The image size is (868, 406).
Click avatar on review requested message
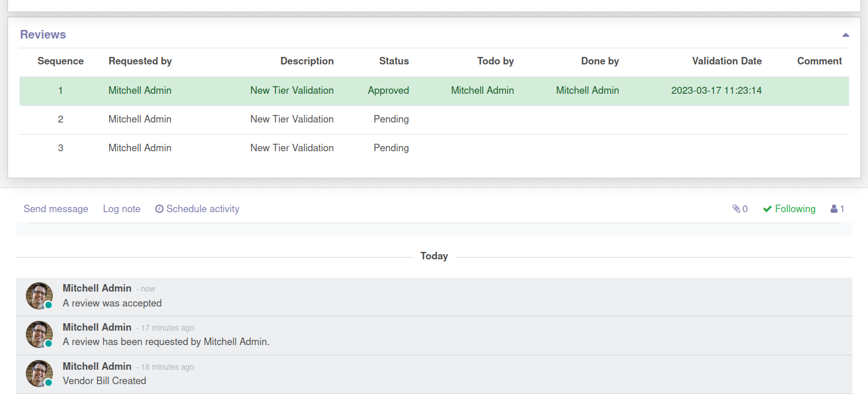click(39, 335)
